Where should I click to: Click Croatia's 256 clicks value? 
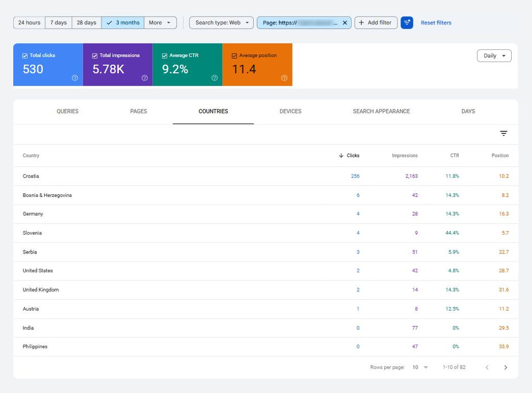[x=355, y=176]
